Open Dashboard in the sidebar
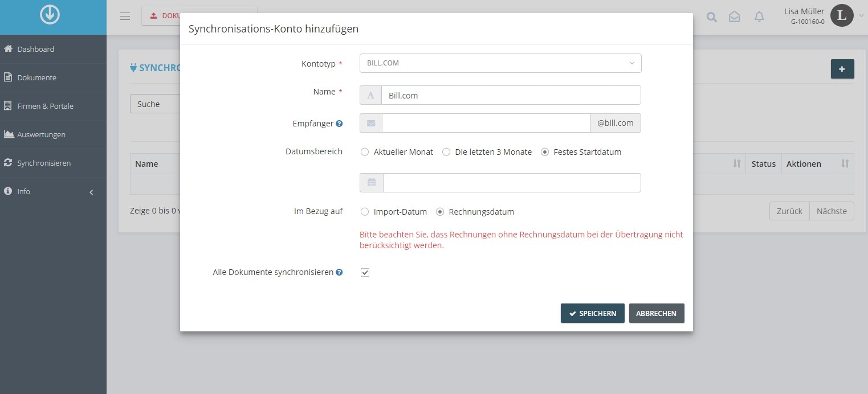 pyautogui.click(x=53, y=49)
